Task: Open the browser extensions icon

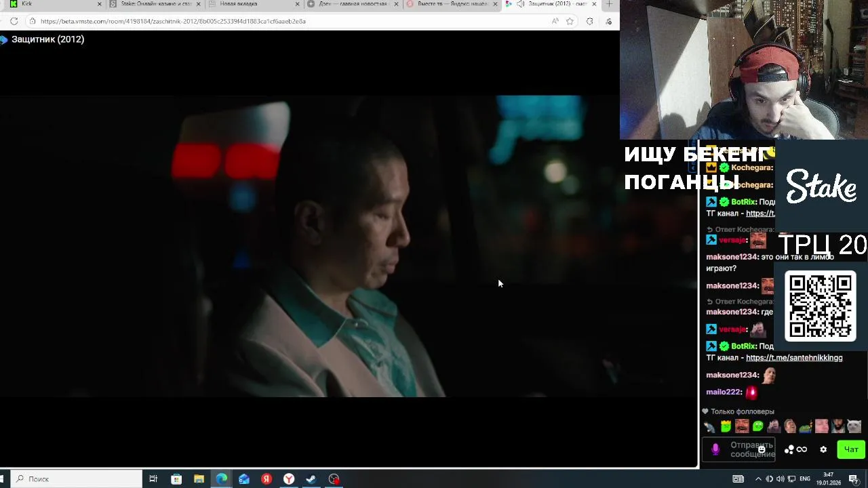Action: (x=589, y=21)
